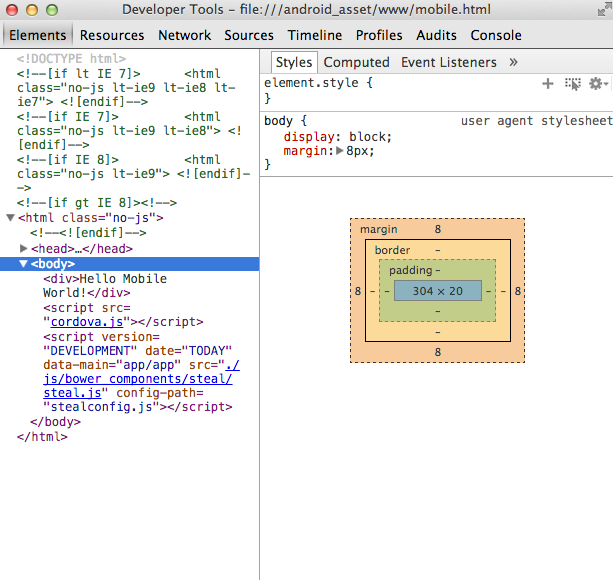Click the bottom margin value 8

(x=438, y=352)
